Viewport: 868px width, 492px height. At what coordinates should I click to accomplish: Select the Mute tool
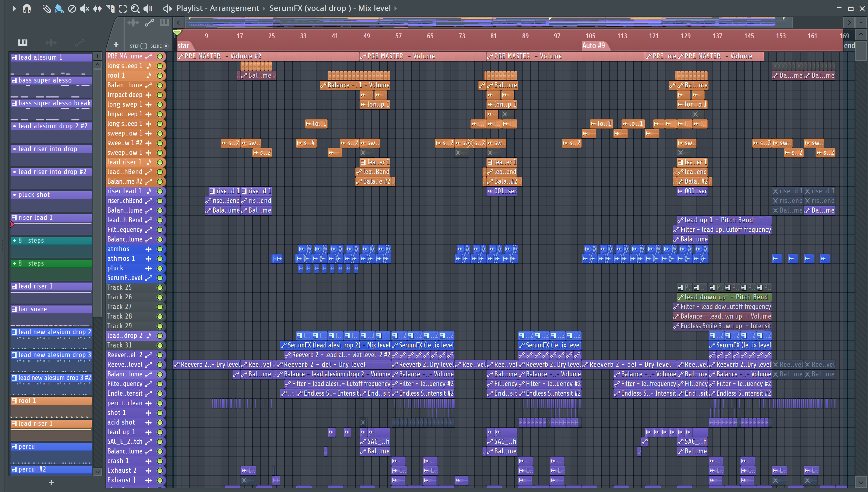click(84, 8)
